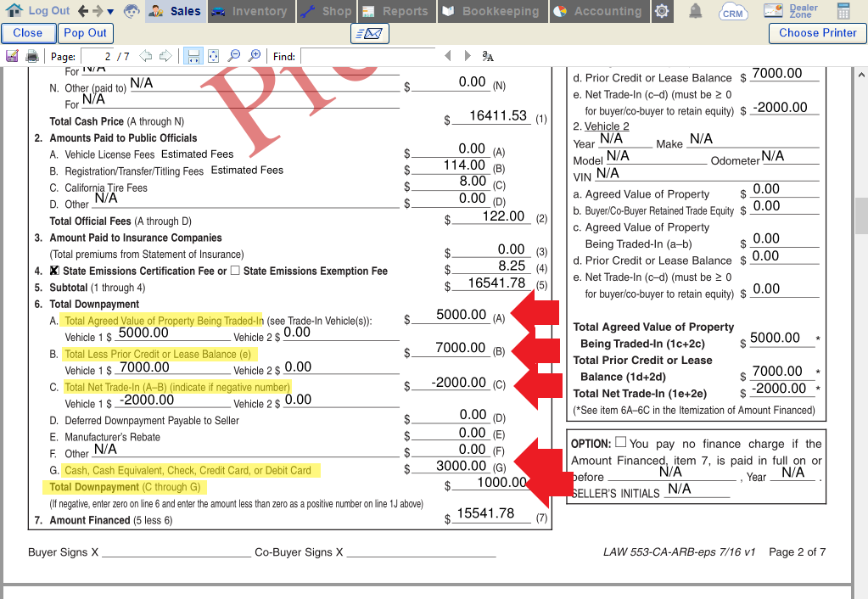Select fit page width view
868x599 pixels.
pos(193,56)
